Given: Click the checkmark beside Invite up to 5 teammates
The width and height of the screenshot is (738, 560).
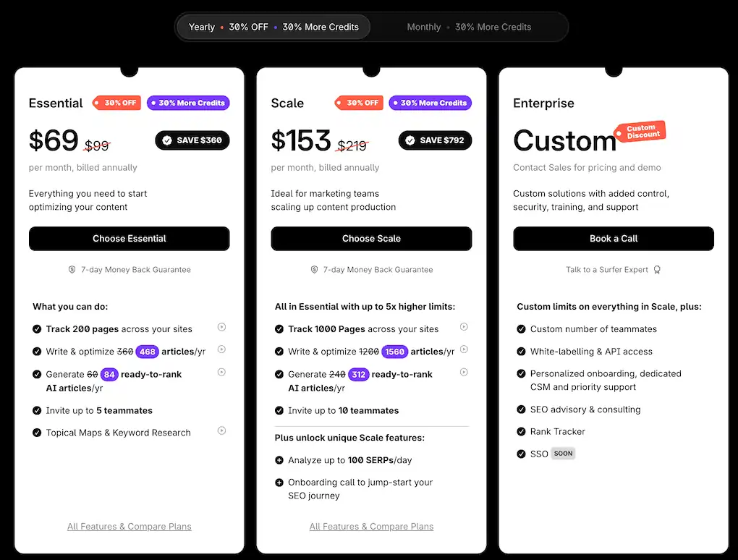Looking at the screenshot, I should [x=36, y=410].
